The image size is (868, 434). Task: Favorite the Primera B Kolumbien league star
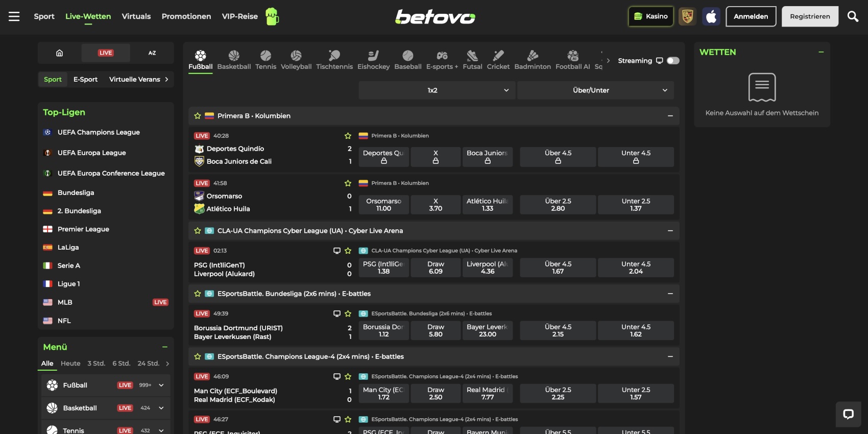(198, 116)
